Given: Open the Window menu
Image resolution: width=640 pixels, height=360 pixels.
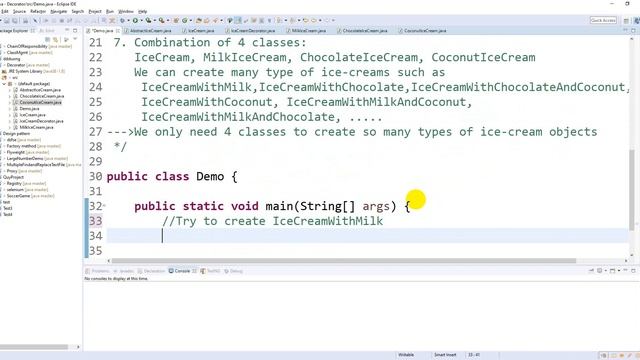Looking at the screenshot, I should (x=126, y=11).
